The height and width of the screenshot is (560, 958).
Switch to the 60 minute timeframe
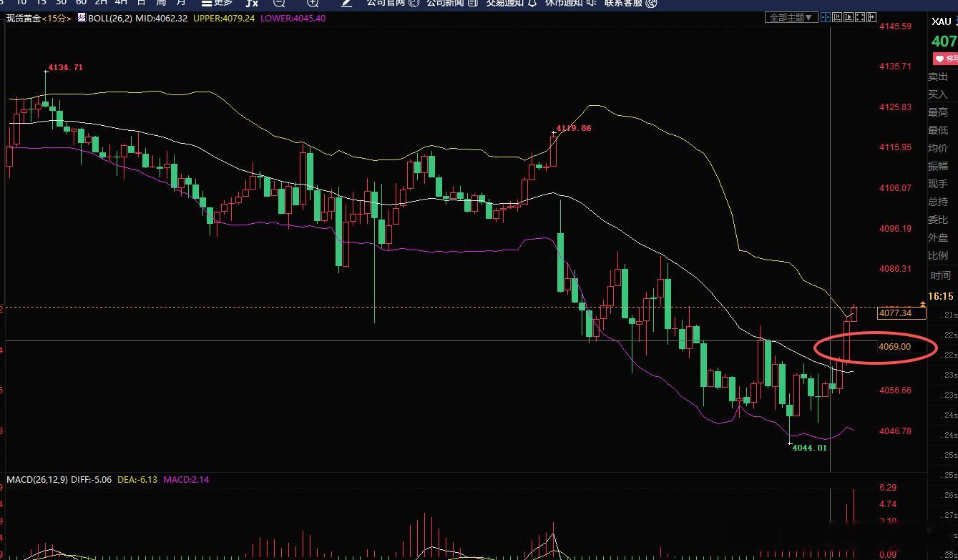(81, 2)
